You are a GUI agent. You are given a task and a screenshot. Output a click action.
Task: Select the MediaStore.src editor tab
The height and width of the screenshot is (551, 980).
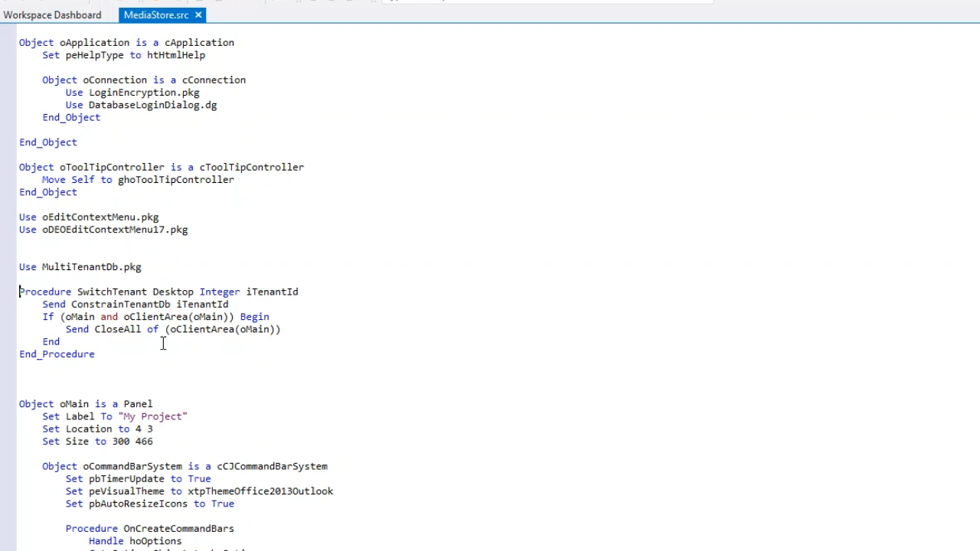click(x=156, y=15)
